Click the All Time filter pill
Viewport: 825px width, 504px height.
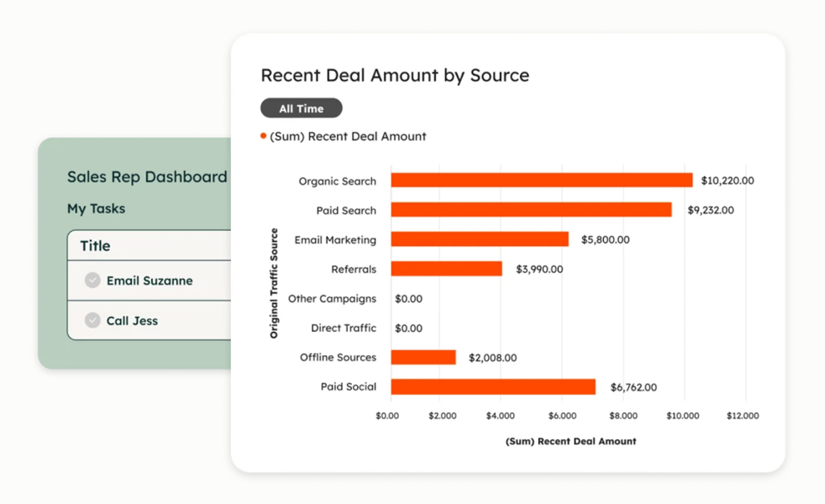301,108
